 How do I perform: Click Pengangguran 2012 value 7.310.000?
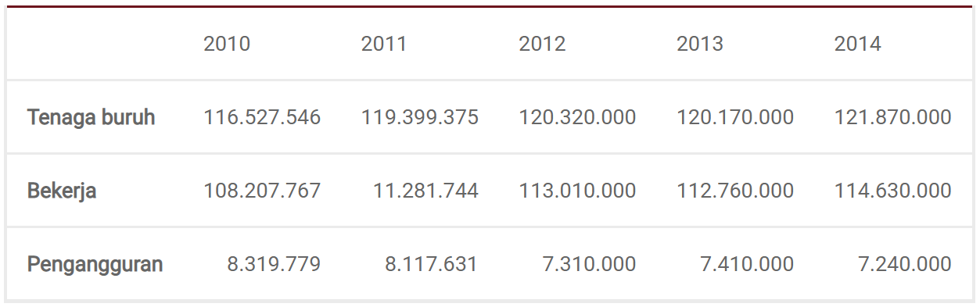point(590,264)
